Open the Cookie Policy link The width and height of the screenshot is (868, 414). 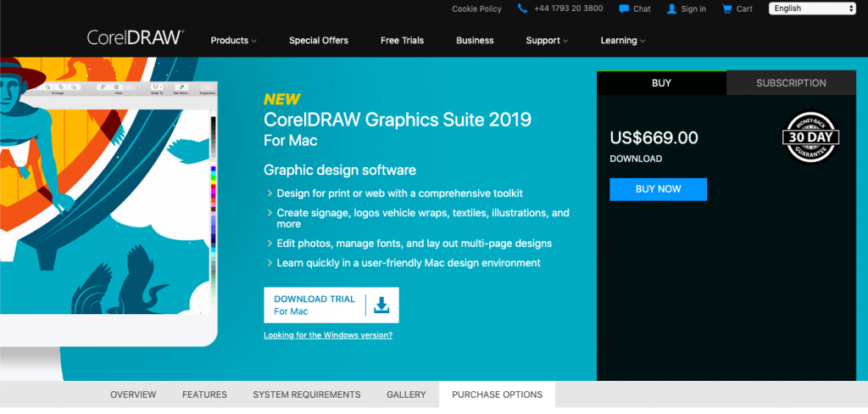pyautogui.click(x=476, y=8)
